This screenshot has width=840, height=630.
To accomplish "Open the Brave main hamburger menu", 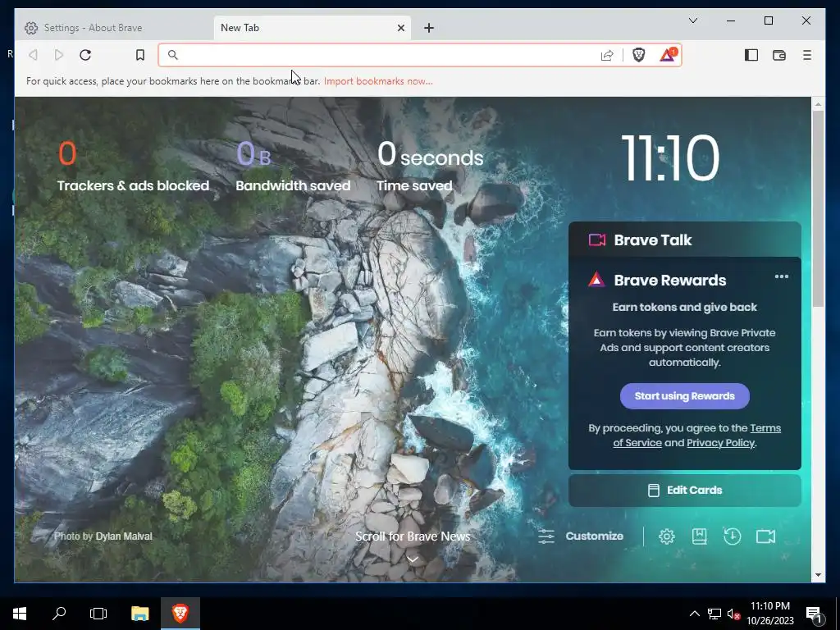I will [x=807, y=55].
